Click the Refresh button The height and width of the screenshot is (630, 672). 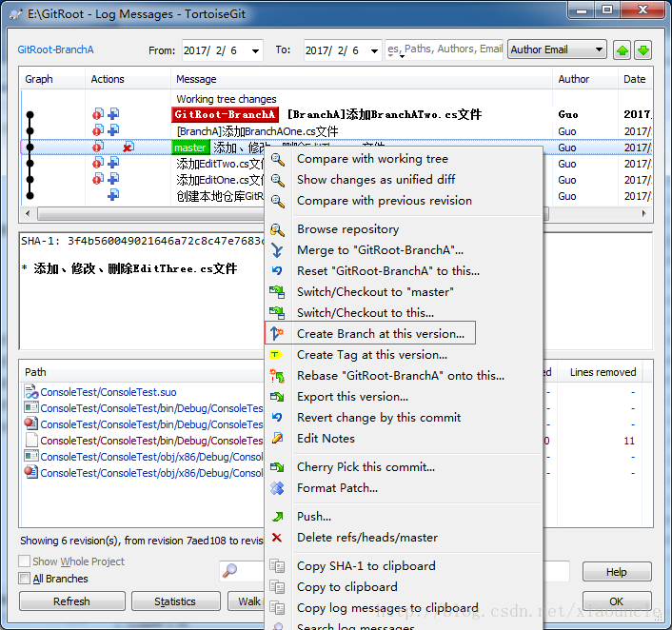click(72, 601)
